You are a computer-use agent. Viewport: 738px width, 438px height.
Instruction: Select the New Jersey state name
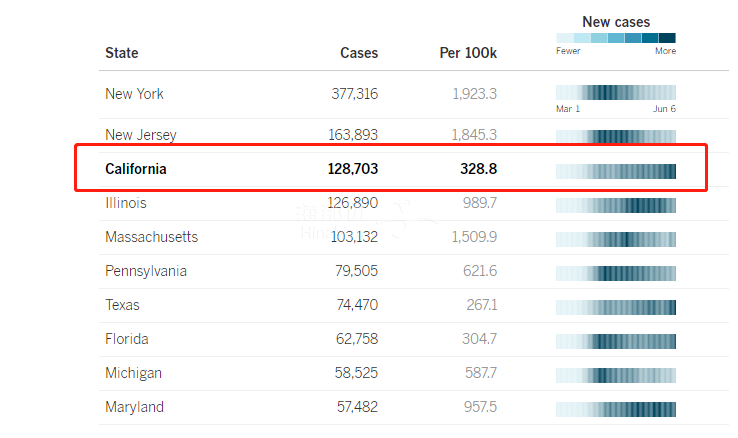pos(140,134)
